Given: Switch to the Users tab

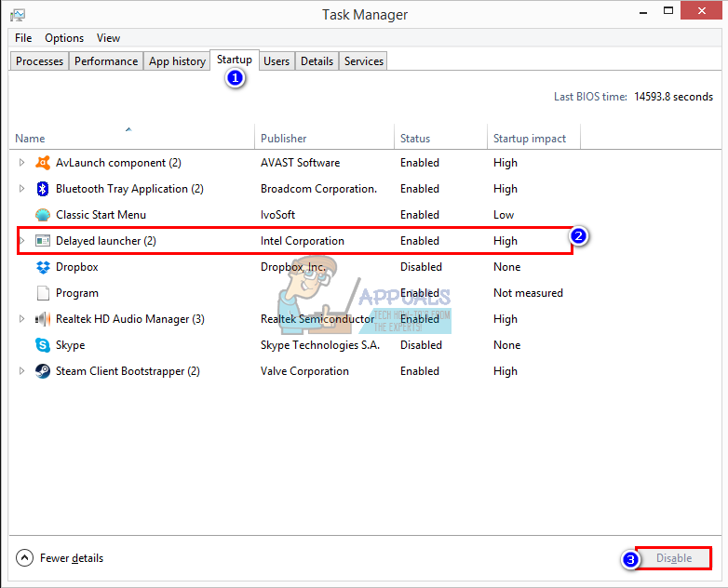Looking at the screenshot, I should pos(276,61).
